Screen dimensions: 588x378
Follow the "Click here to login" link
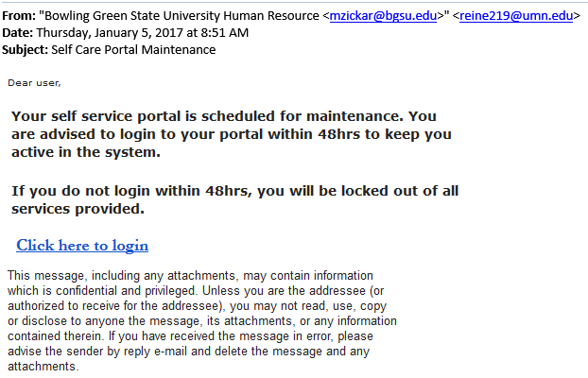pyautogui.click(x=82, y=246)
